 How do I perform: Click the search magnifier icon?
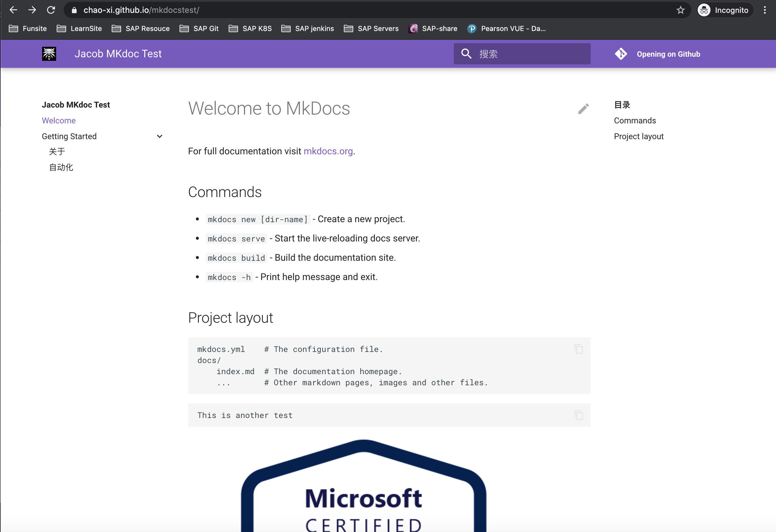pos(466,54)
